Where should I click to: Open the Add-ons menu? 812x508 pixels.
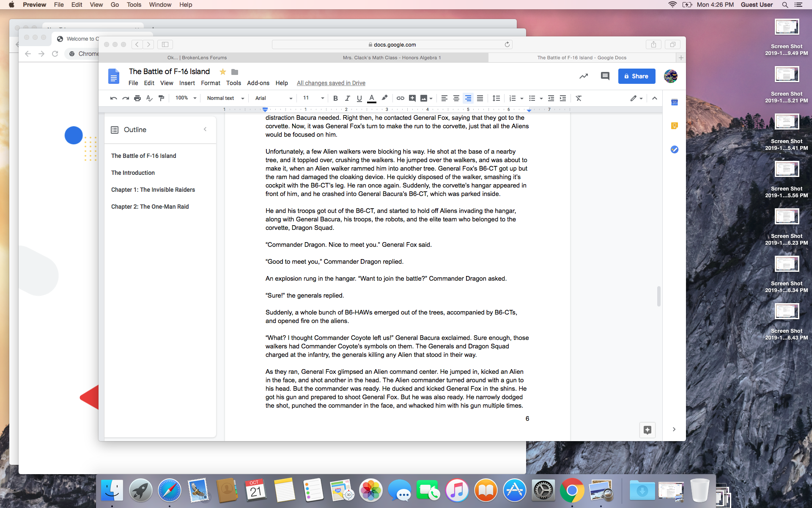pos(258,83)
